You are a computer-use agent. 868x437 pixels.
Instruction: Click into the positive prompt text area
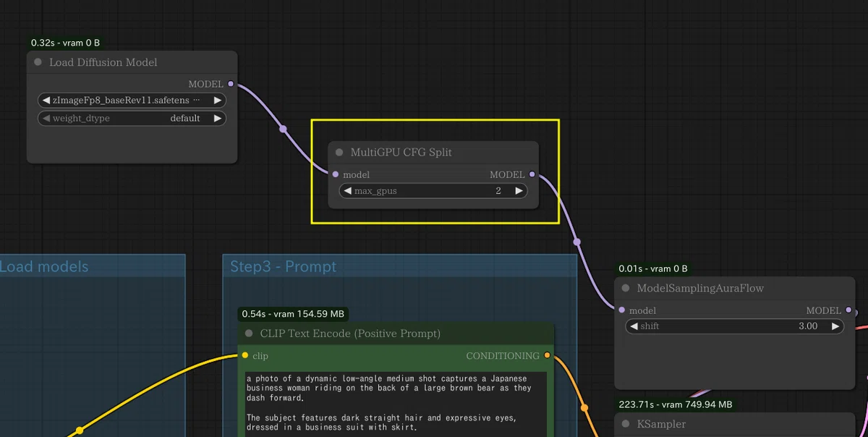pyautogui.click(x=396, y=404)
